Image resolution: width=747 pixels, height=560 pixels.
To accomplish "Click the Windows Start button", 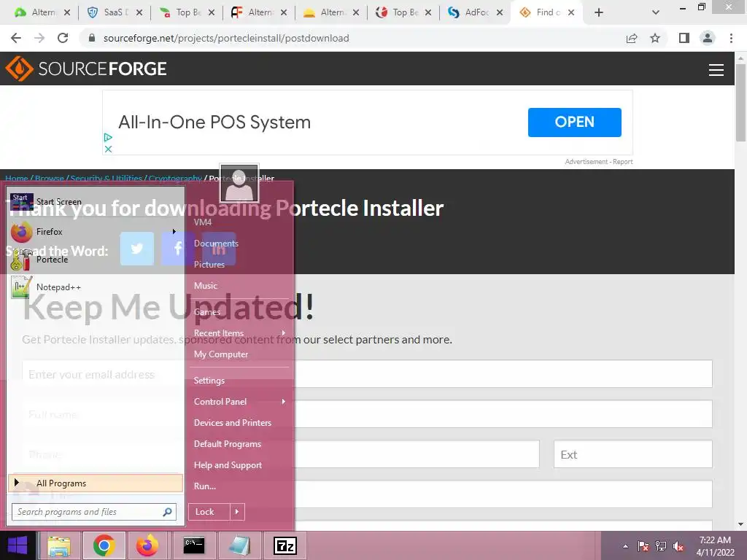I will pos(18,545).
